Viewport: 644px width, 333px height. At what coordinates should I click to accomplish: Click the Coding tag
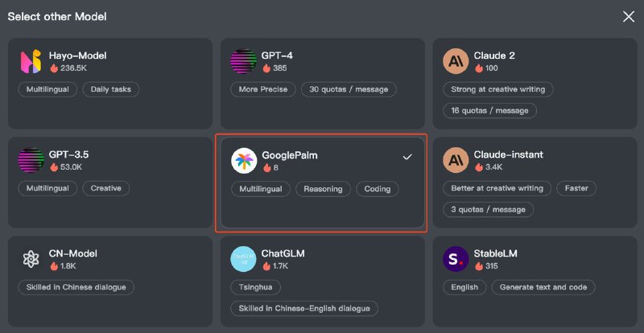coord(378,189)
